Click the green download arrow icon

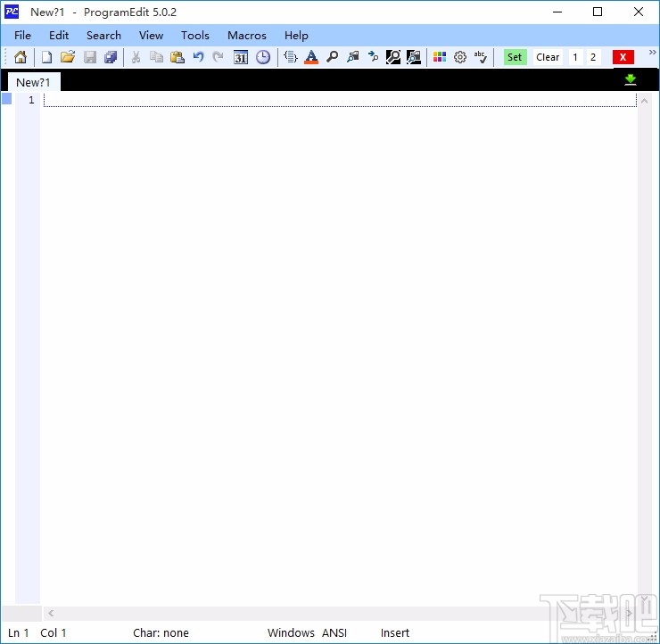click(630, 79)
